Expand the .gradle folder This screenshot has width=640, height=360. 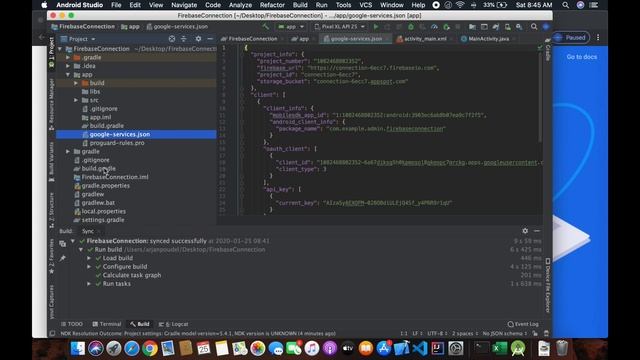click(68, 58)
